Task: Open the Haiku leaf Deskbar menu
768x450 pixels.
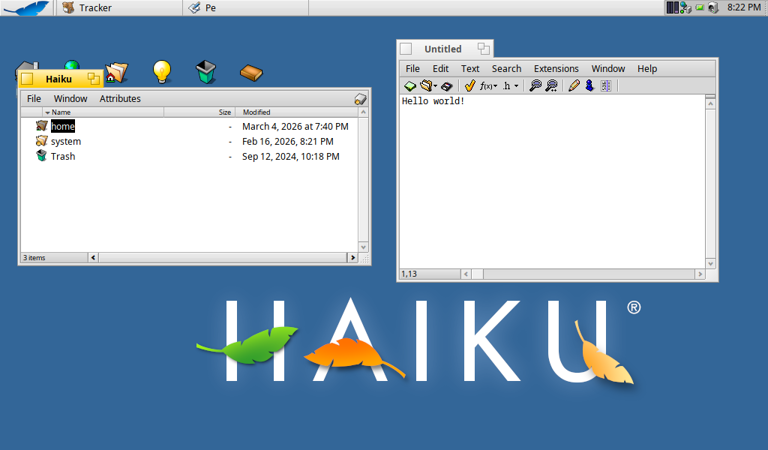Action: click(x=27, y=8)
